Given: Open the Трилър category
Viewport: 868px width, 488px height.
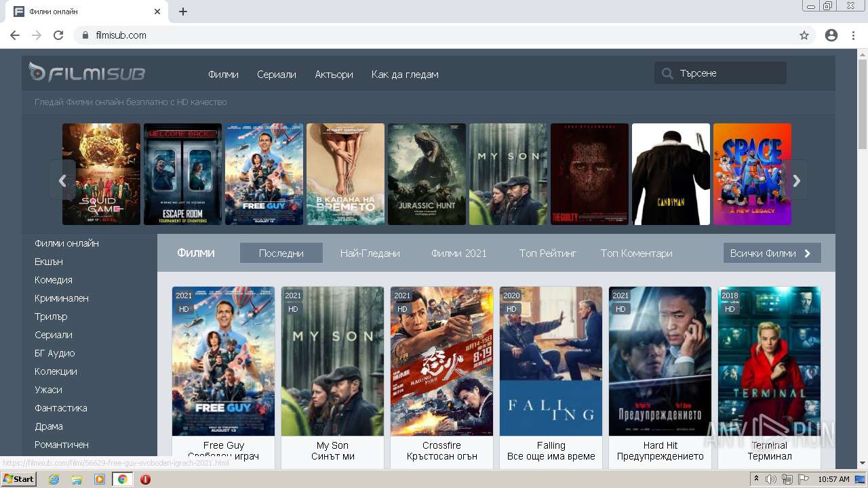Looking at the screenshot, I should [x=51, y=317].
